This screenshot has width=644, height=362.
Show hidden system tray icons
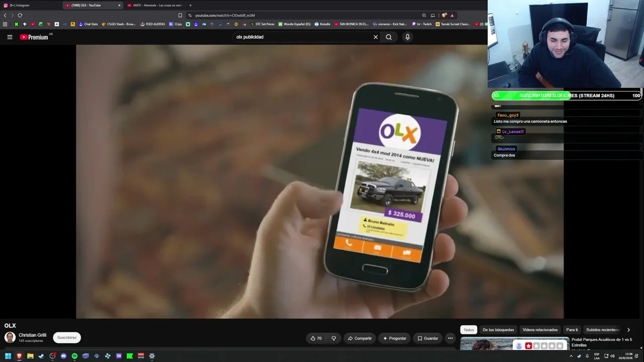pyautogui.click(x=571, y=356)
